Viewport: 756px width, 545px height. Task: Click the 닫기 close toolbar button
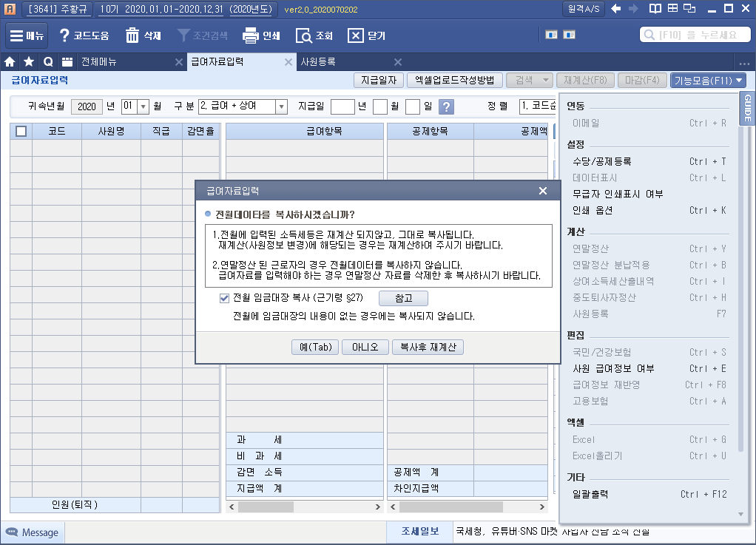point(367,35)
